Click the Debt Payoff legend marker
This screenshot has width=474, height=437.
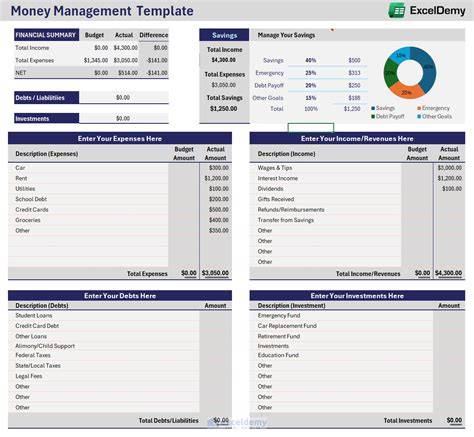tap(373, 116)
